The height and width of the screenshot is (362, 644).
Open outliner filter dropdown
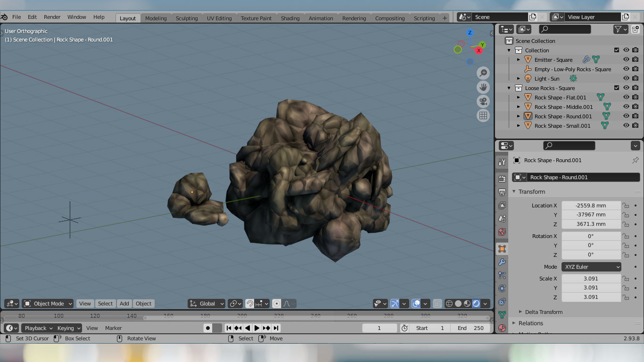click(x=620, y=29)
